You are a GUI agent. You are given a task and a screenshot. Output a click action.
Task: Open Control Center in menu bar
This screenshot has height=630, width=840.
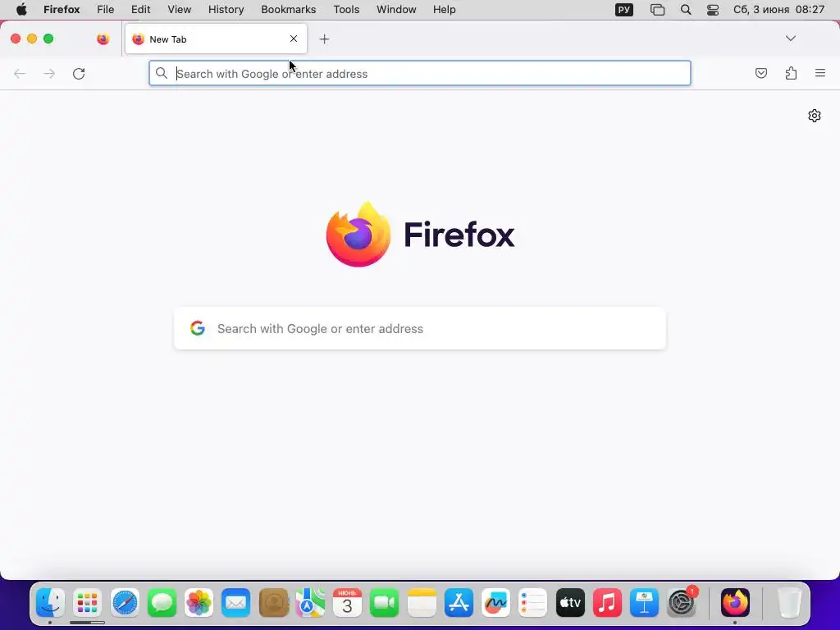point(713,10)
